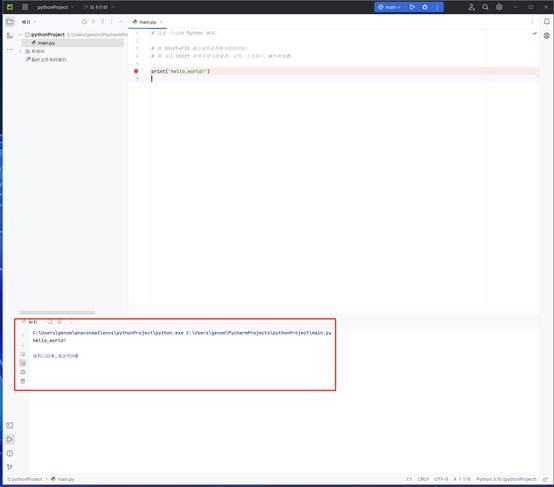Expand all items in Project panel
This screenshot has width=554, height=487.
(x=94, y=22)
